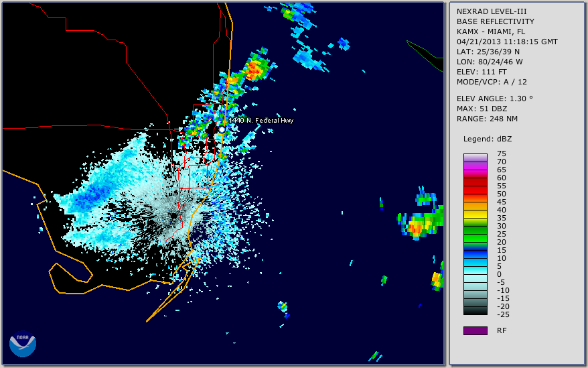Click the RF purple legend swatch
The image size is (588, 368).
pos(475,330)
